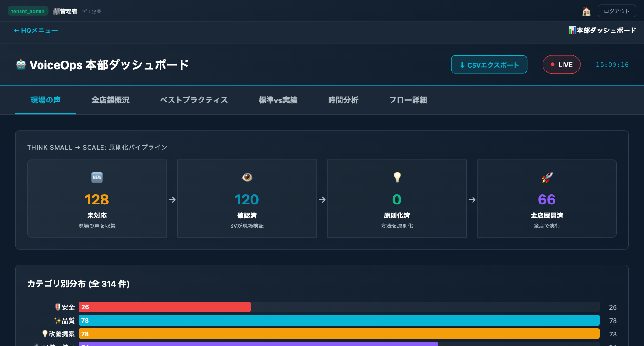Click the lightbulb icon beside 改善提案
644x346 pixels.
46,334
